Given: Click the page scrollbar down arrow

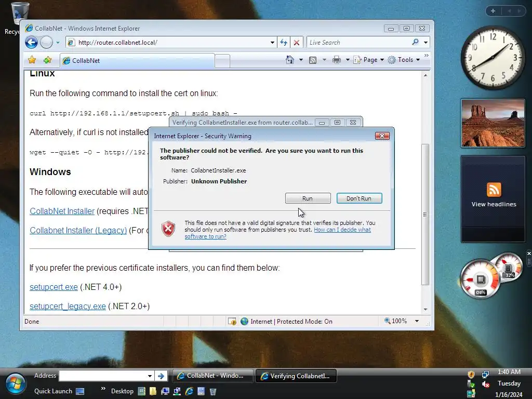Looking at the screenshot, I should [425, 310].
